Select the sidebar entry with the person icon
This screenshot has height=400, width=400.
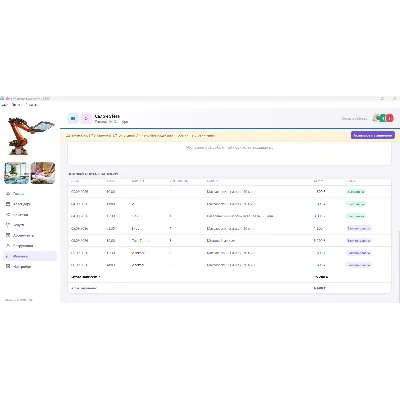29,246
